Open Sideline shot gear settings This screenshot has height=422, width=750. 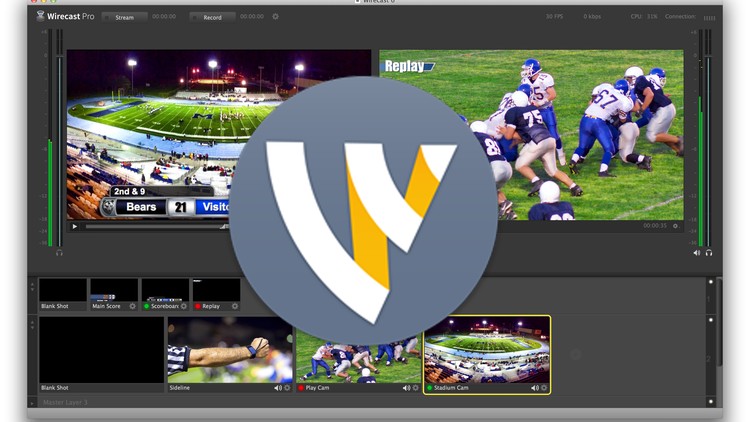tap(287, 388)
